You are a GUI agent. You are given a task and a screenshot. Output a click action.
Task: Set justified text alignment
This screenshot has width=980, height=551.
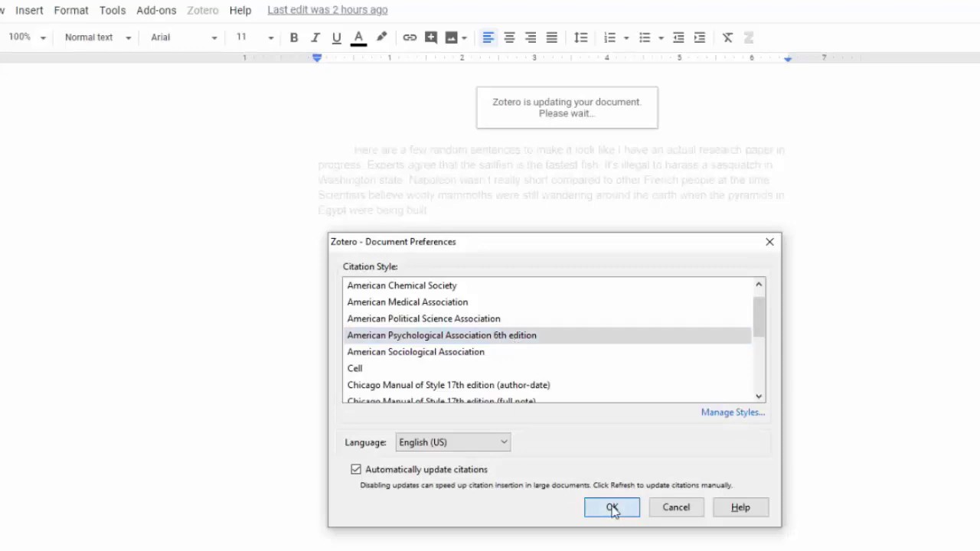pyautogui.click(x=552, y=37)
